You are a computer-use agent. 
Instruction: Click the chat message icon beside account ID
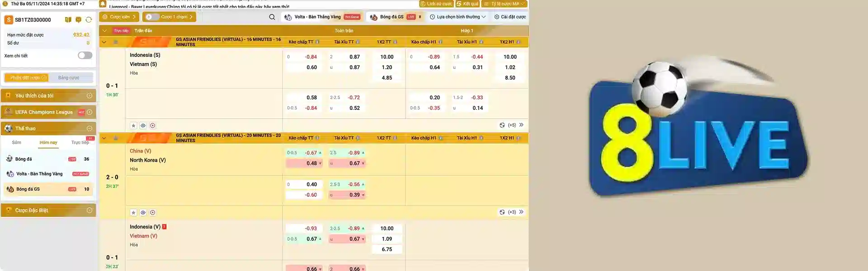point(78,20)
